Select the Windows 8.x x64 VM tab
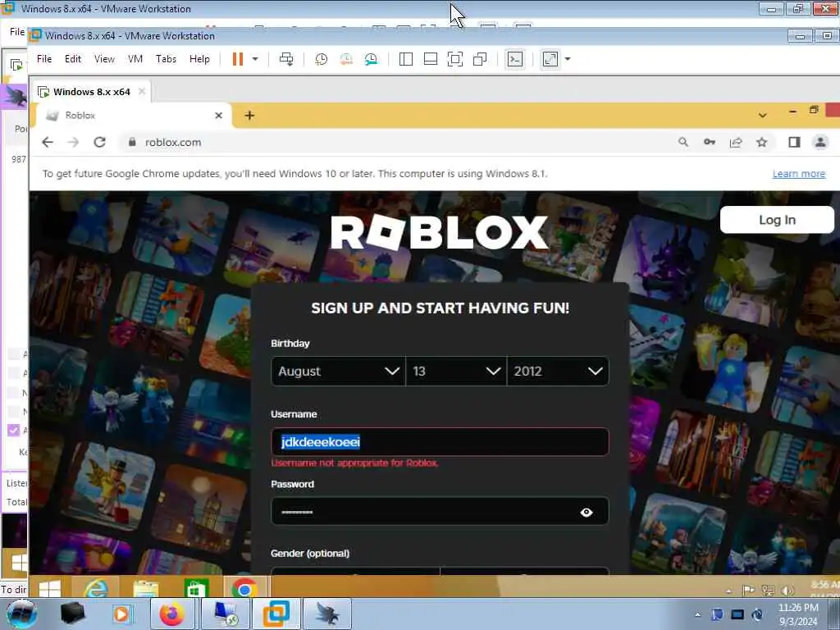 point(91,92)
